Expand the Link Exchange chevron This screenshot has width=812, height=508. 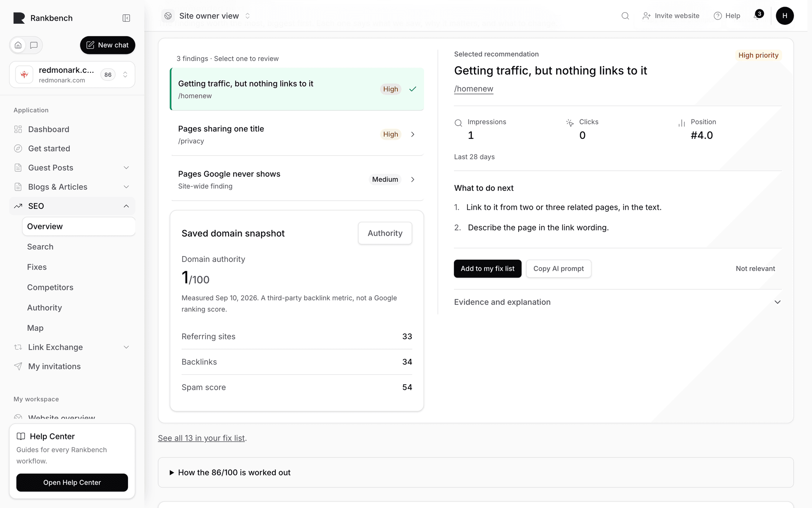point(126,347)
